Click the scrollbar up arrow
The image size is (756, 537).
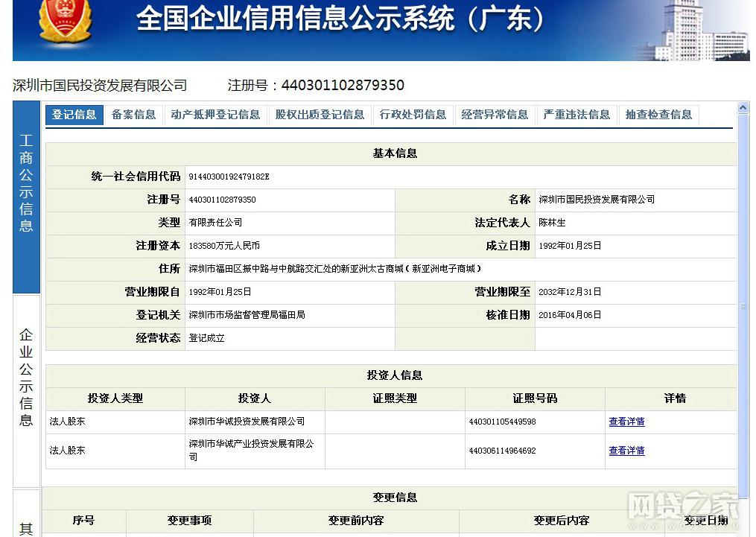743,107
